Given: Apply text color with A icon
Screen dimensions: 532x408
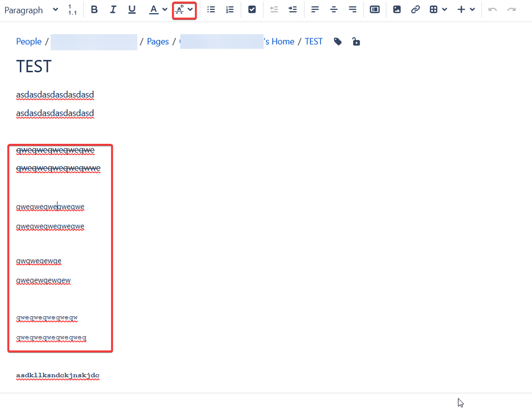Looking at the screenshot, I should click(154, 10).
